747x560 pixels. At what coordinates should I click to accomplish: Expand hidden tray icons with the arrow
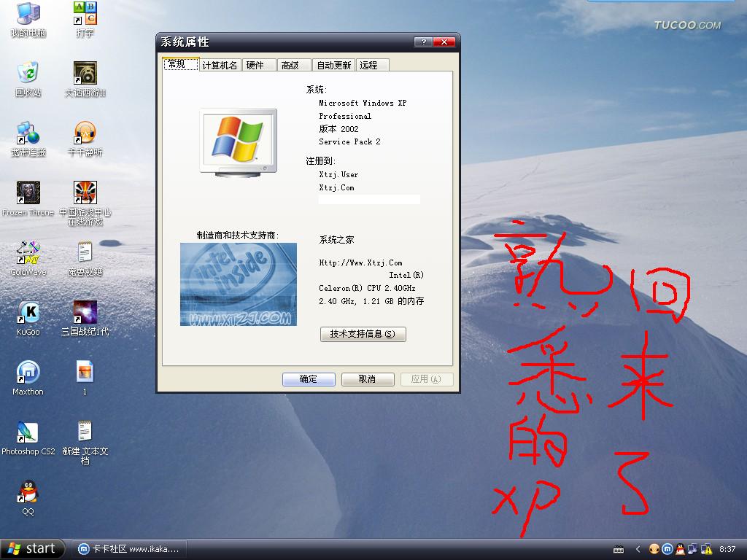(638, 549)
